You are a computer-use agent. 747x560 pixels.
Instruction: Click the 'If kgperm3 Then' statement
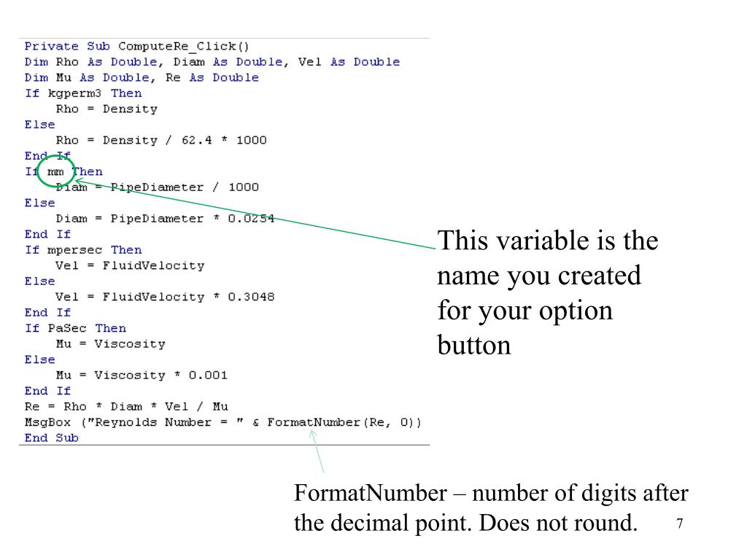pos(83,93)
